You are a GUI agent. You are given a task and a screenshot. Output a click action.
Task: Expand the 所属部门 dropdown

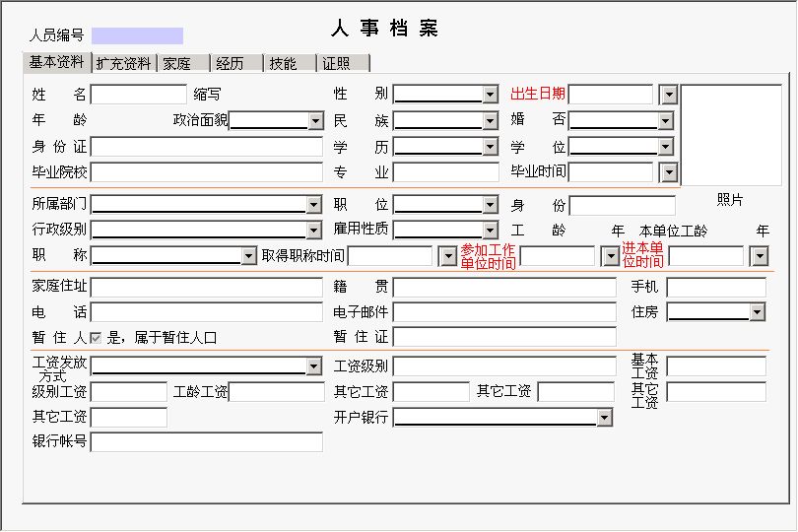[x=313, y=205]
